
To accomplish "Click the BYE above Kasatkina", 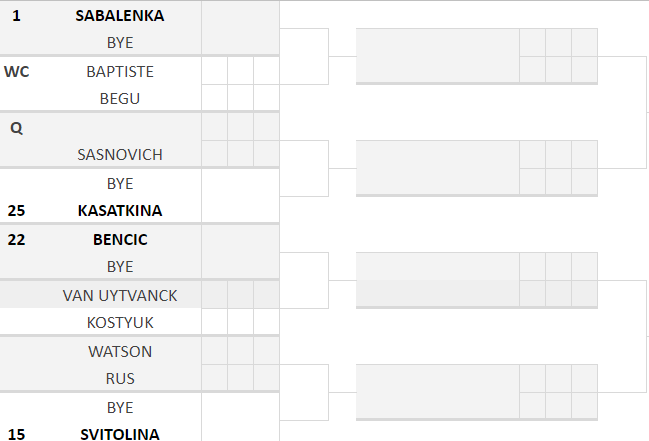I will point(120,184).
